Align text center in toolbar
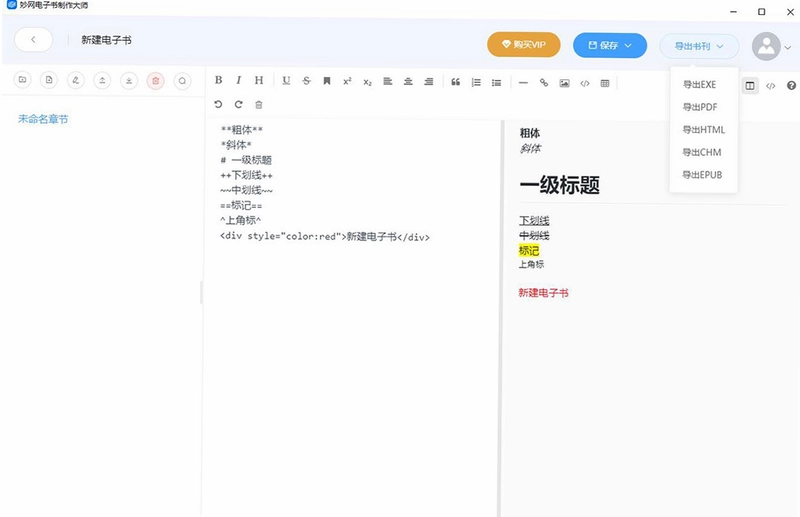 tap(408, 82)
